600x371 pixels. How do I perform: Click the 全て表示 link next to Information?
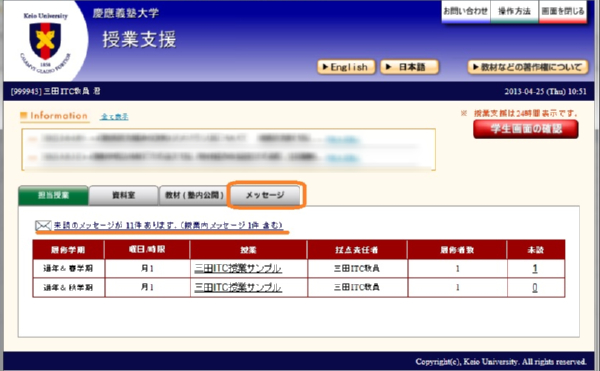114,117
